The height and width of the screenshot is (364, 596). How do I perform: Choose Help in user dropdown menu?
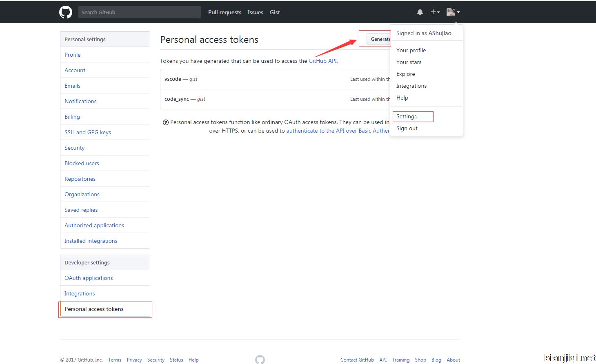(402, 98)
